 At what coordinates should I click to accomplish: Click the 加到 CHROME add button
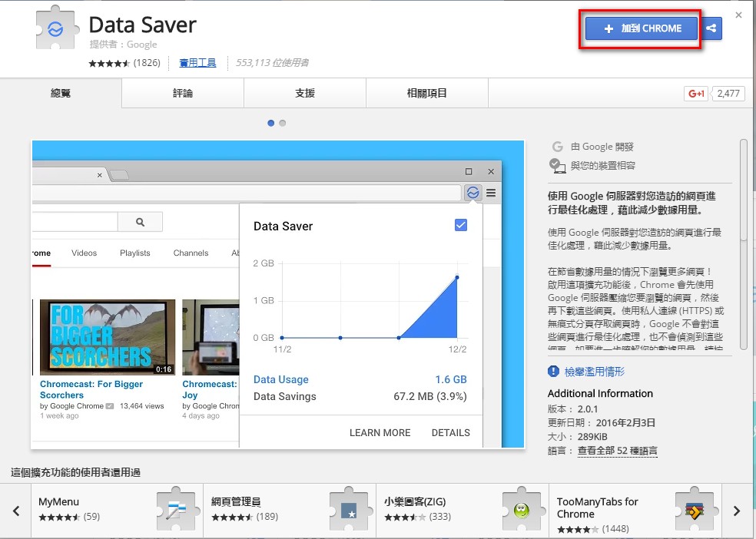point(642,28)
